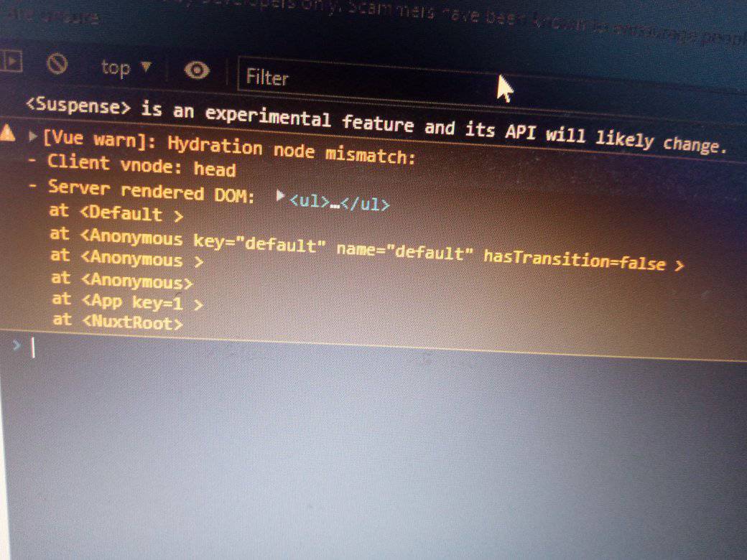Toggle the console sidebar panel icon
Screen dimensions: 747x560
click(x=11, y=60)
